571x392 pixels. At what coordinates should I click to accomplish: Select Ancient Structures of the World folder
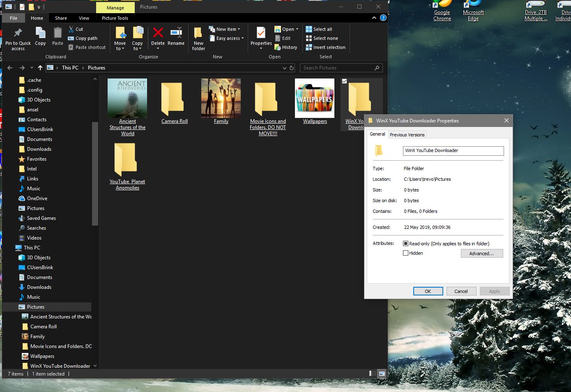coord(127,108)
